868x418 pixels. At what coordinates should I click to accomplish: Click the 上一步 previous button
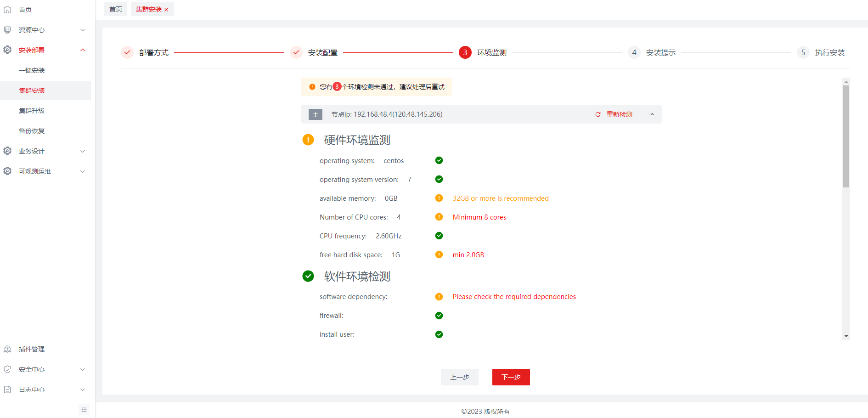[459, 377]
